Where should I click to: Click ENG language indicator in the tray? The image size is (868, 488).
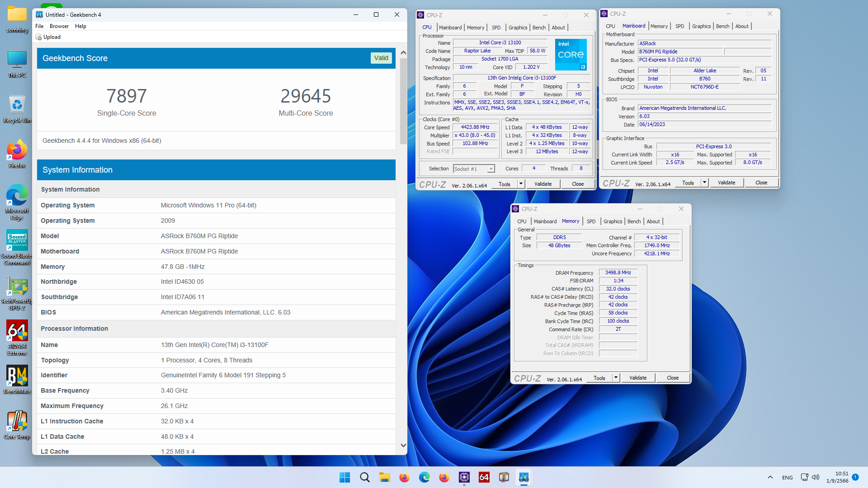tap(788, 478)
